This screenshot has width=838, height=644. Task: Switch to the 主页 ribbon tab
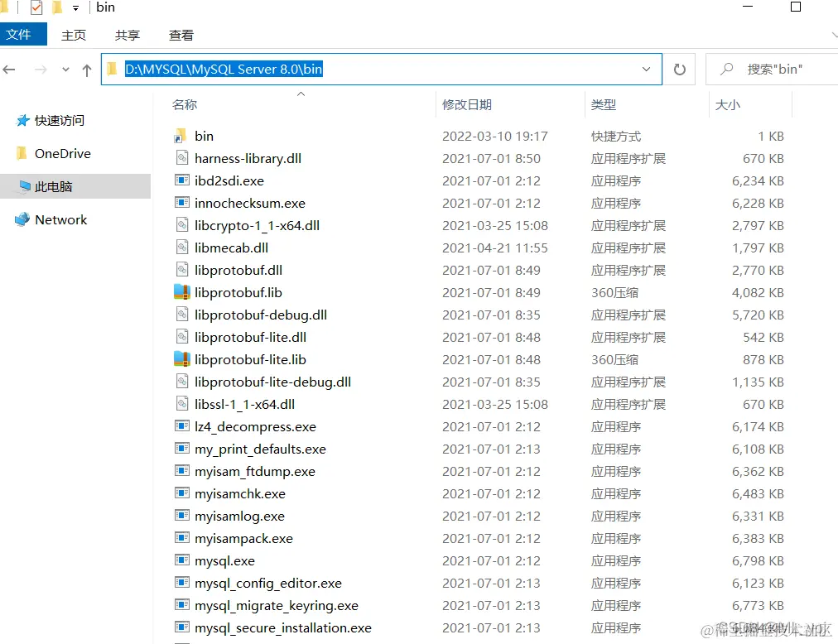point(73,36)
